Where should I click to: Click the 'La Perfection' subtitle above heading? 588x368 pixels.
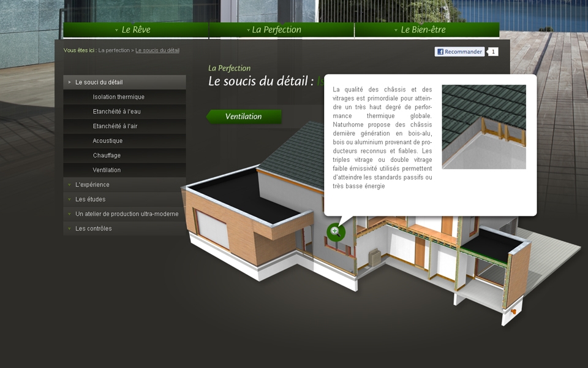click(x=230, y=68)
